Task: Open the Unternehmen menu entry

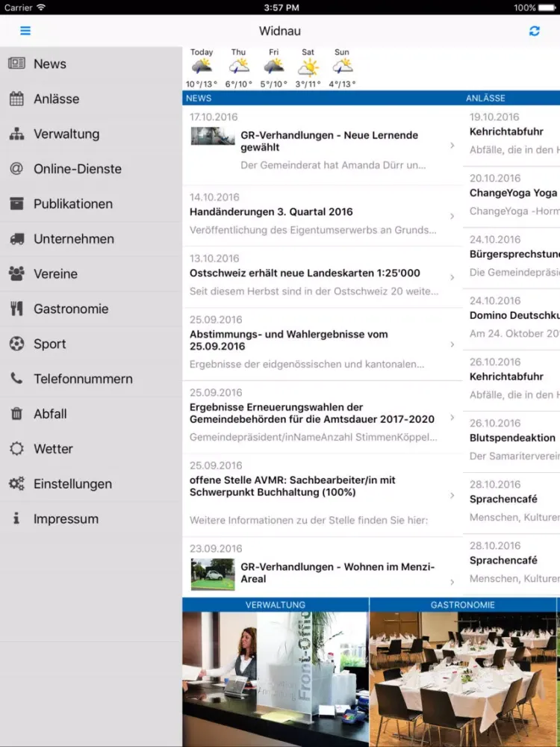Action: (x=91, y=239)
